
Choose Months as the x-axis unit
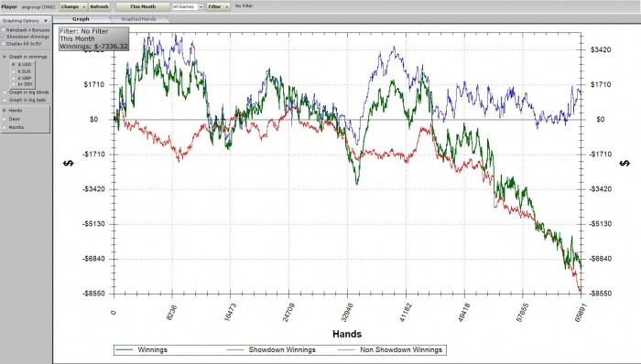(5, 127)
